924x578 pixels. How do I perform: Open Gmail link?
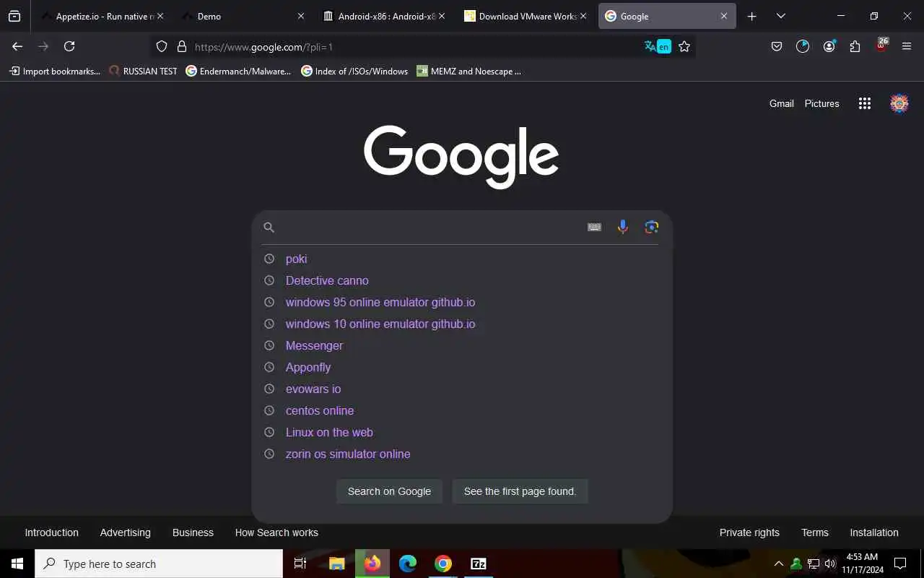coord(782,103)
